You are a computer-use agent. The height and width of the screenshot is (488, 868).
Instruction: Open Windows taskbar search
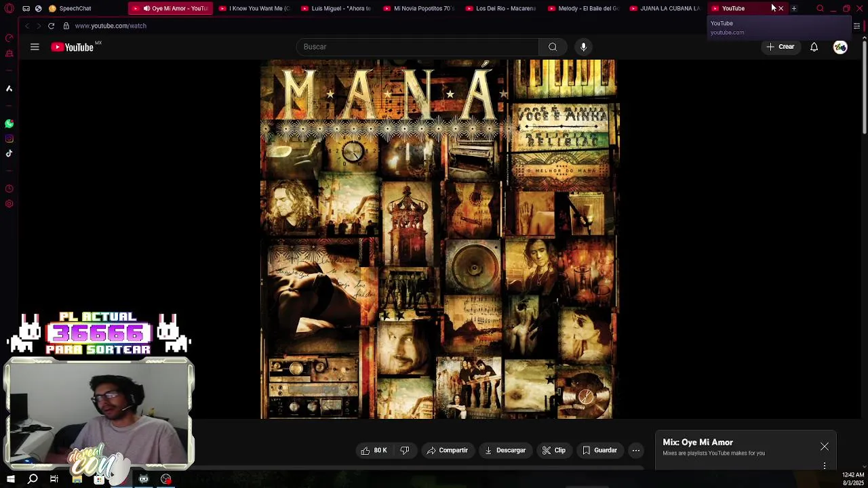(x=33, y=479)
